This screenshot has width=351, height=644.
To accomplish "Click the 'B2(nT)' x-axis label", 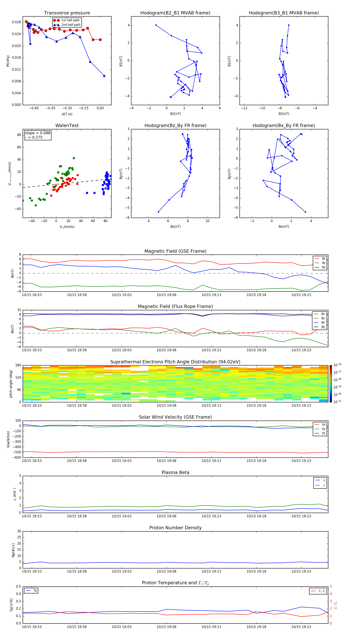I will (175, 114).
